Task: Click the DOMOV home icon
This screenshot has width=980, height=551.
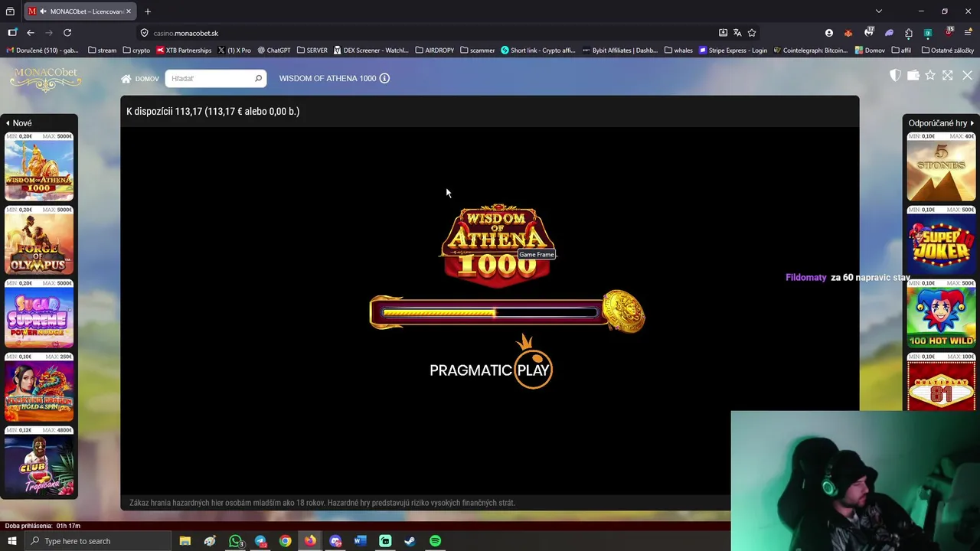Action: coord(126,78)
